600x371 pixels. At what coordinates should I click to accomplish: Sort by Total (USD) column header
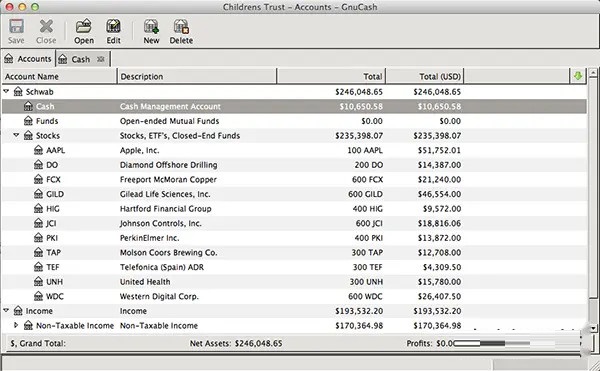coord(425,76)
